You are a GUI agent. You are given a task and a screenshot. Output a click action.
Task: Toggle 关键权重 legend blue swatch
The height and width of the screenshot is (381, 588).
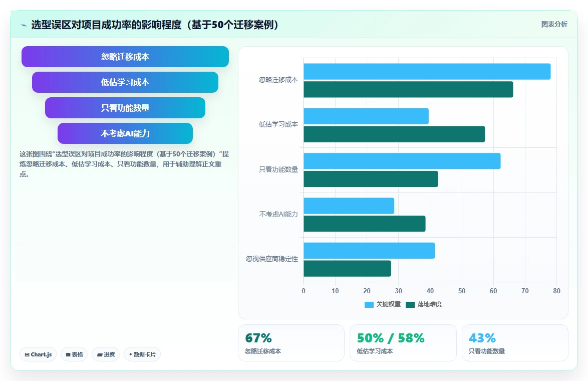click(x=369, y=304)
